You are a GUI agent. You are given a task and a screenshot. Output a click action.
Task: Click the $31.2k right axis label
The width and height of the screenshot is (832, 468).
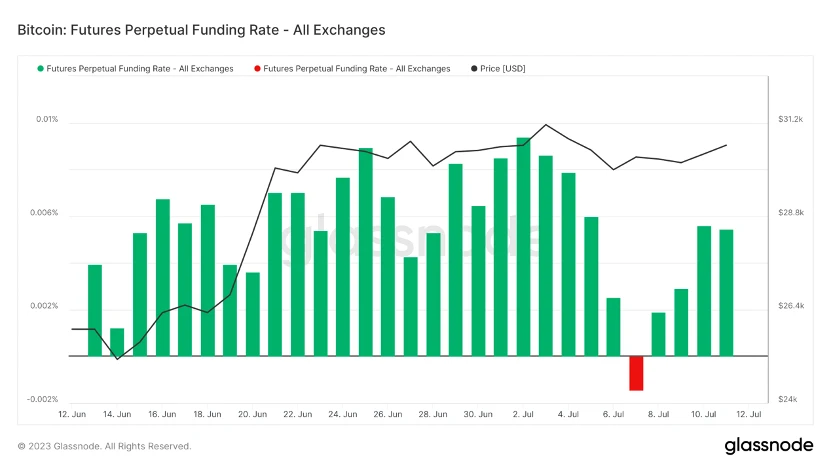pos(790,119)
